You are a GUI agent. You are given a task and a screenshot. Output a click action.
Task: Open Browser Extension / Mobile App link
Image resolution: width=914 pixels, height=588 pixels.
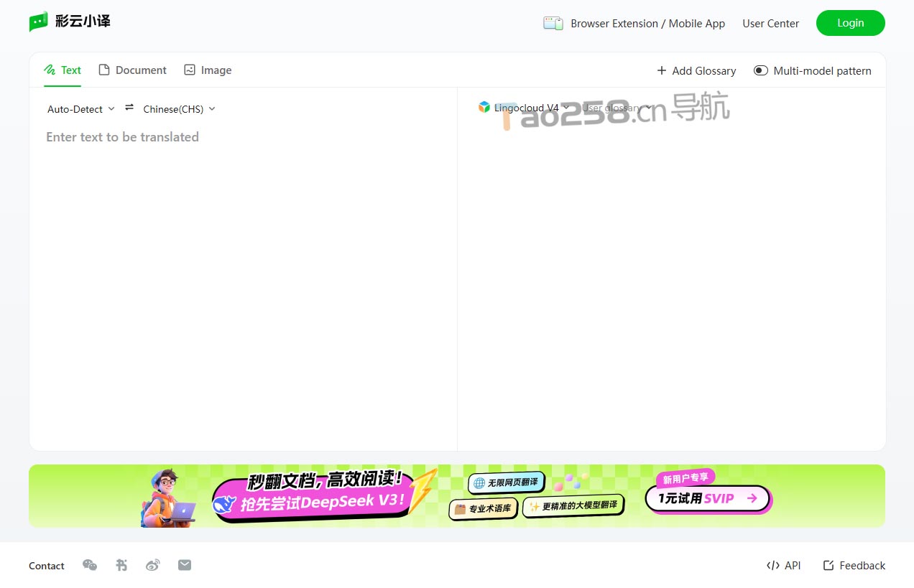(647, 23)
